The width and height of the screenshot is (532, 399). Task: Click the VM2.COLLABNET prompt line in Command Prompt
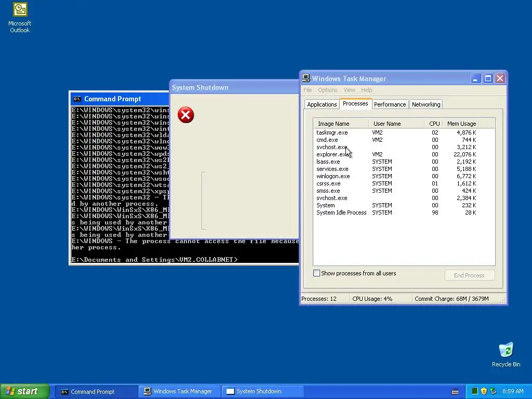click(x=154, y=260)
